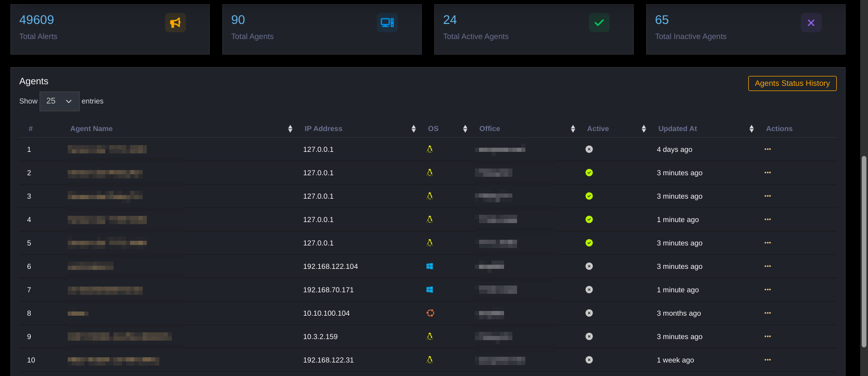The image size is (868, 376).
Task: Click the Ubuntu OS icon for 10.10.100.104
Action: click(x=430, y=313)
